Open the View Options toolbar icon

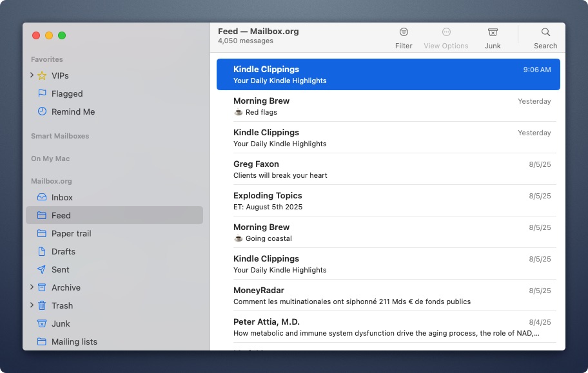446,32
